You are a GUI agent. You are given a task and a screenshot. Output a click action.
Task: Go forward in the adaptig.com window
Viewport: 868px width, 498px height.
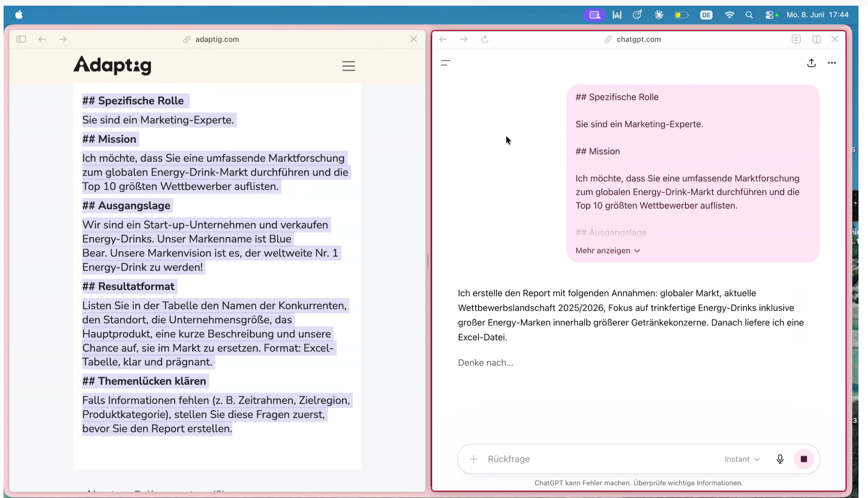(x=63, y=39)
